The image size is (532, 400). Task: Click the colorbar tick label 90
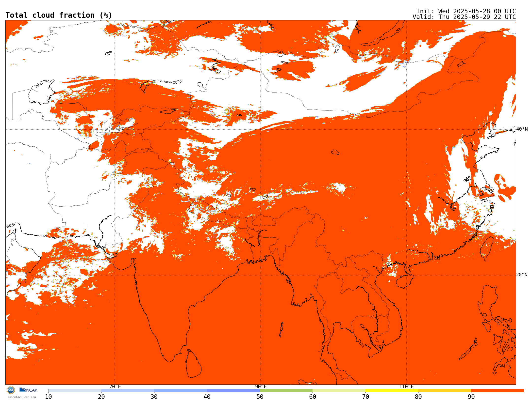471,397
